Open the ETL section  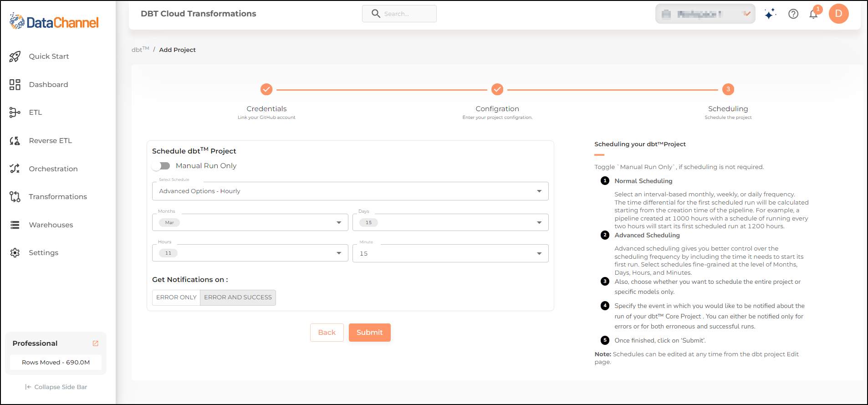click(x=36, y=113)
